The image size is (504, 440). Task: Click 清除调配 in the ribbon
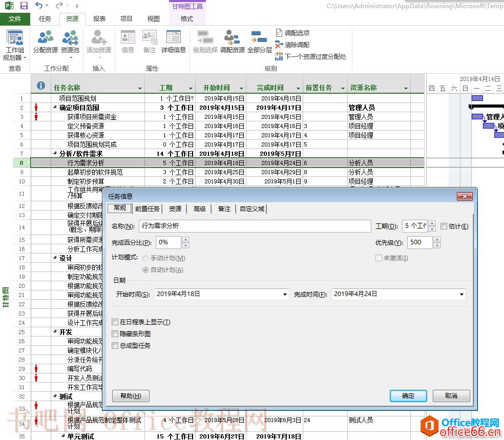click(292, 45)
